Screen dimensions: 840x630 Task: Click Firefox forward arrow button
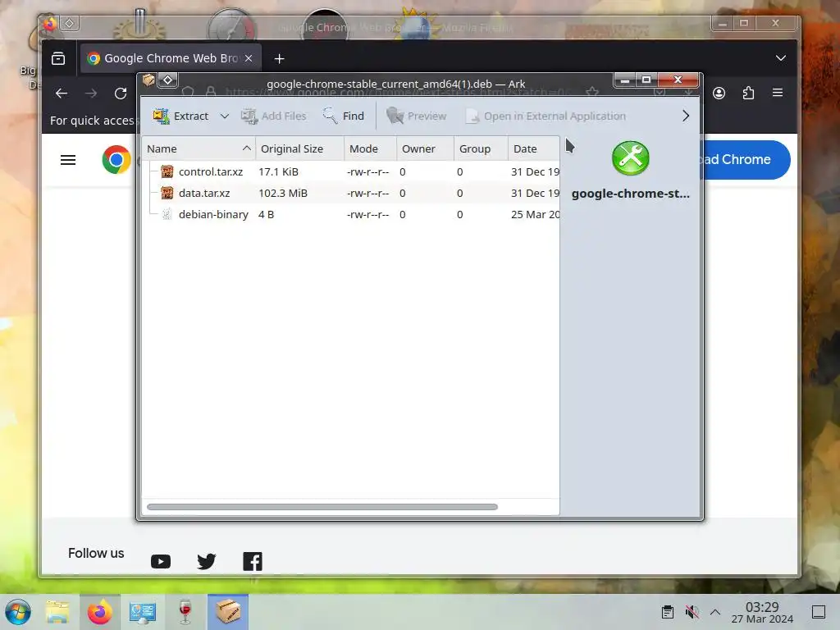click(x=91, y=94)
